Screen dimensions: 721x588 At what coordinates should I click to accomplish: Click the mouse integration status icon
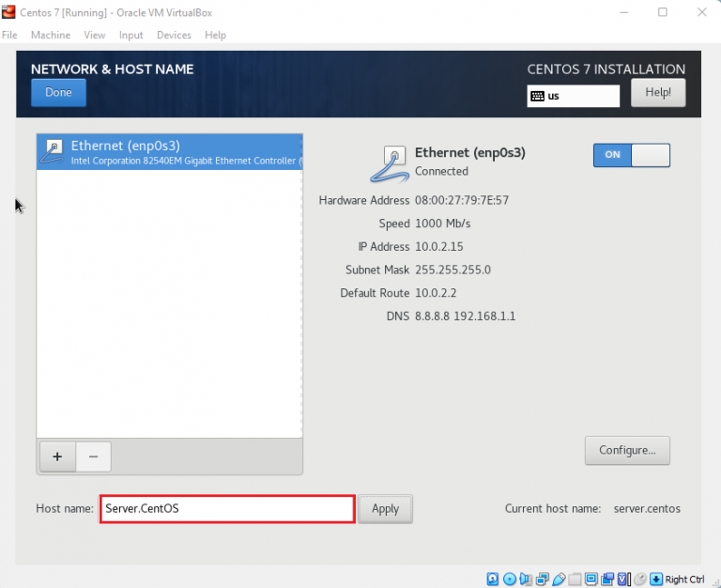(x=640, y=579)
